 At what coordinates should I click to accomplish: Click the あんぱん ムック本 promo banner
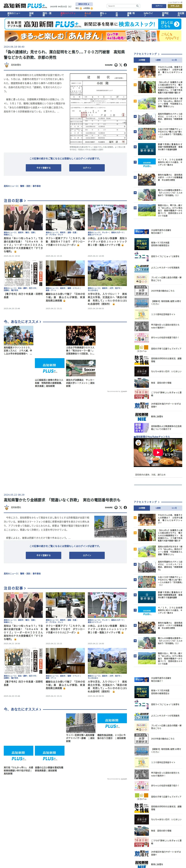pos(93,36)
